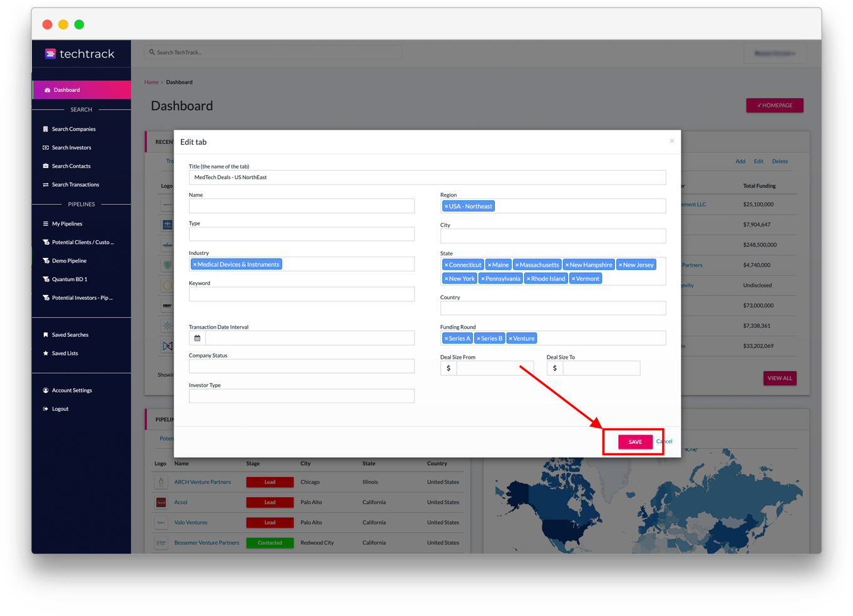Image resolution: width=853 pixels, height=616 pixels.
Task: Open Search Transactions in the sidebar
Action: click(45, 184)
